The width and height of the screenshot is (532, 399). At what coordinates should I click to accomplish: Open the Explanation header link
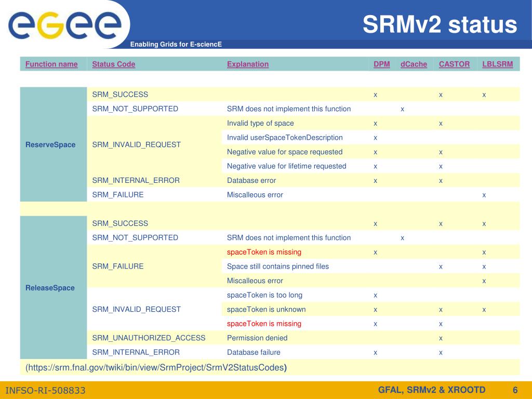248,64
